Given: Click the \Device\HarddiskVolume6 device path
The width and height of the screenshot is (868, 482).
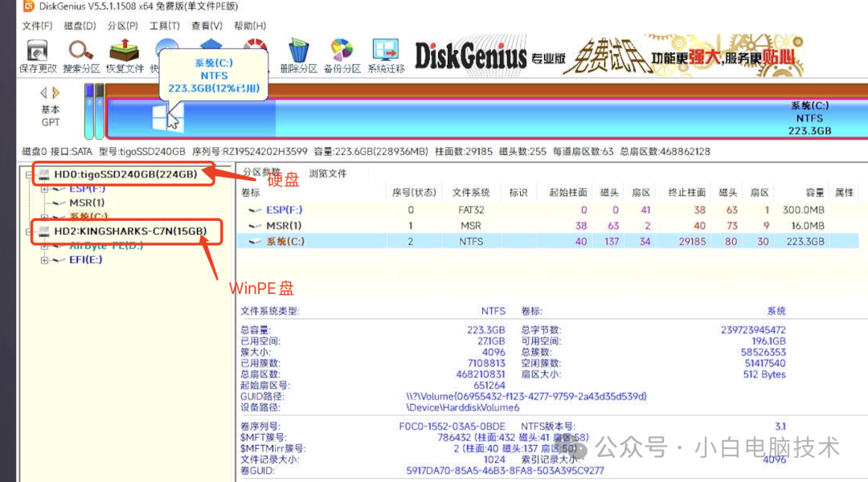Looking at the screenshot, I should point(463,407).
